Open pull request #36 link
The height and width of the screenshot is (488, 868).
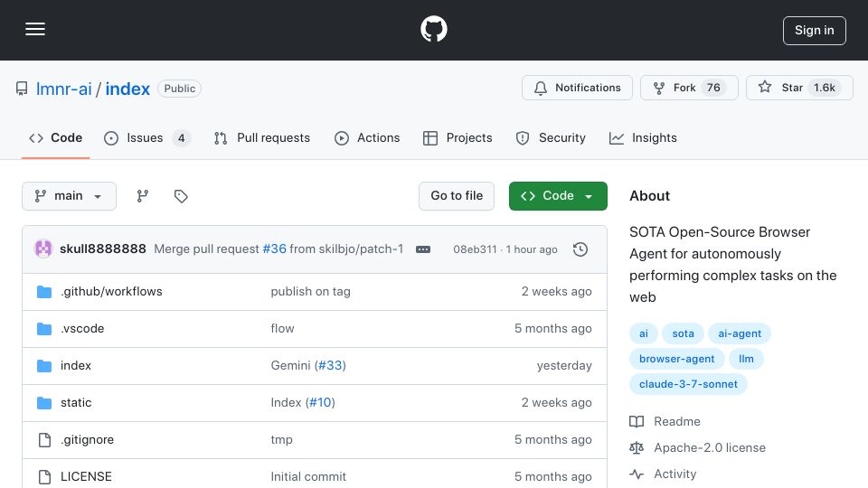coord(274,249)
